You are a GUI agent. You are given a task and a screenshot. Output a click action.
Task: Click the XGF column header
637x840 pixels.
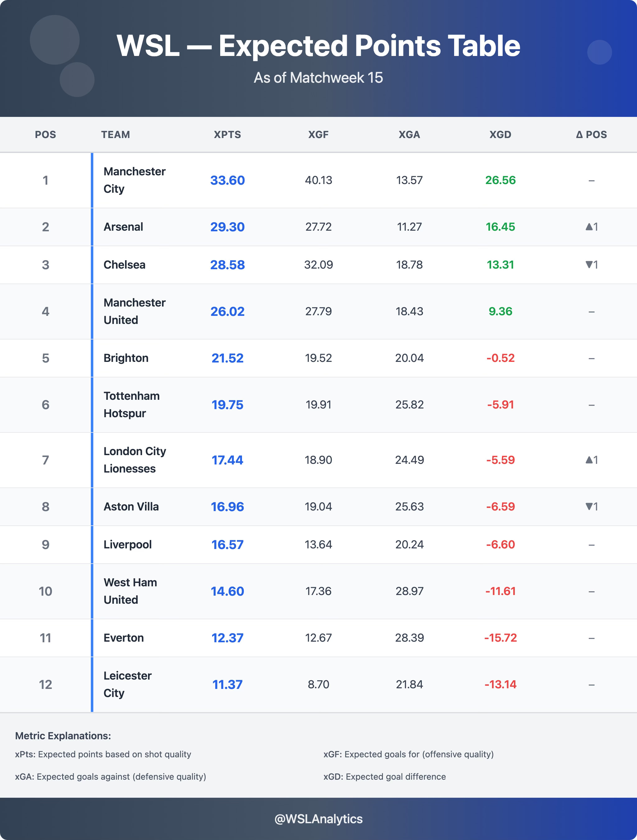point(318,134)
